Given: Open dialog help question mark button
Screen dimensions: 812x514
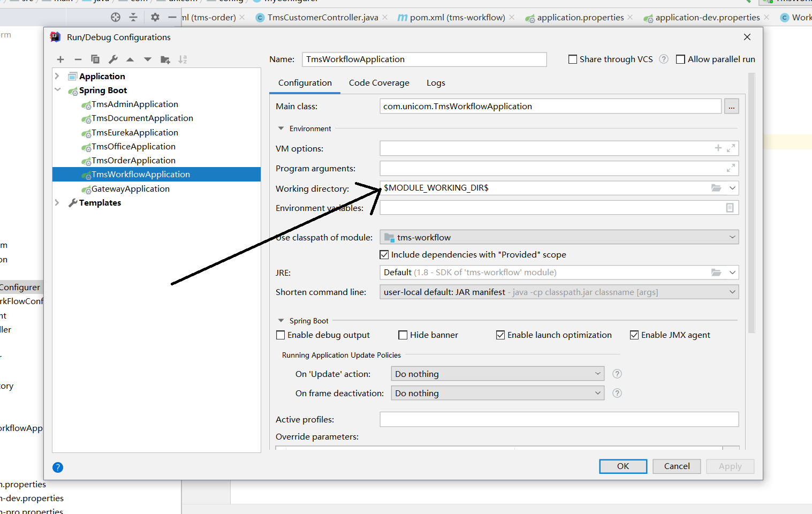Looking at the screenshot, I should pyautogui.click(x=58, y=467).
